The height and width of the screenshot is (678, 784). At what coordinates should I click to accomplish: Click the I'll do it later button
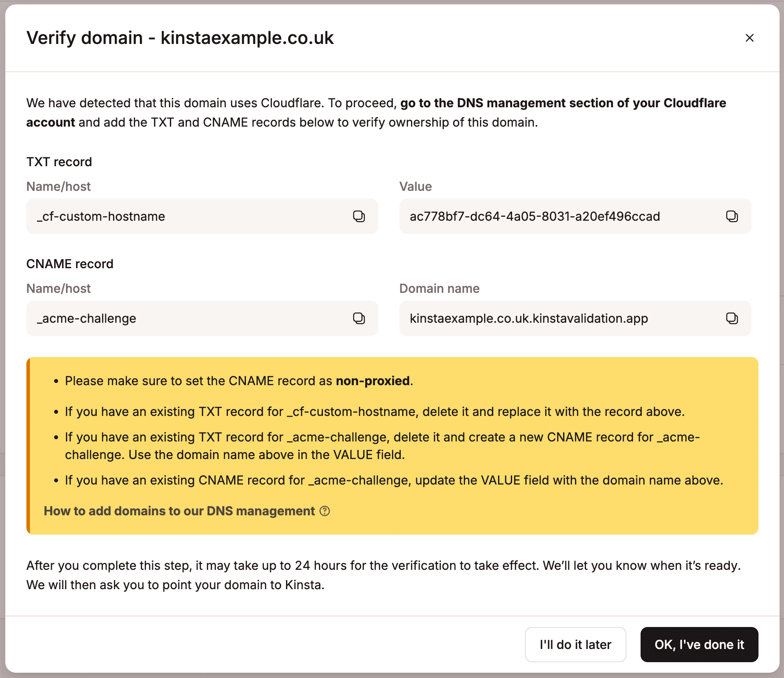[575, 644]
